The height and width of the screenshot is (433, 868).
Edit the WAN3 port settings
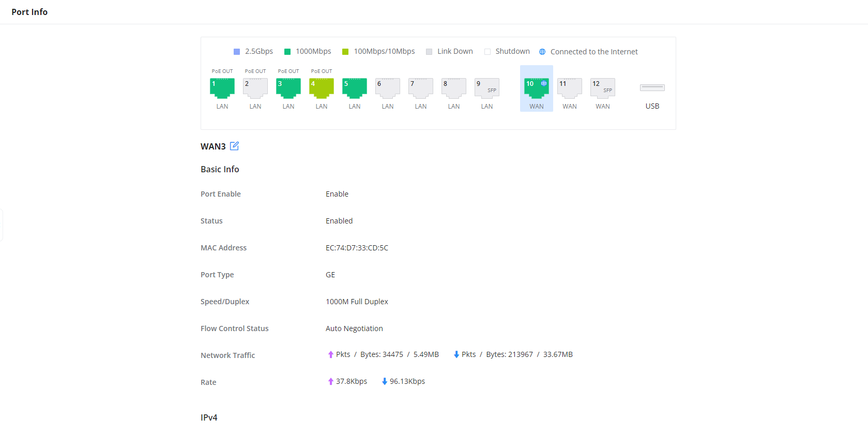coord(234,146)
